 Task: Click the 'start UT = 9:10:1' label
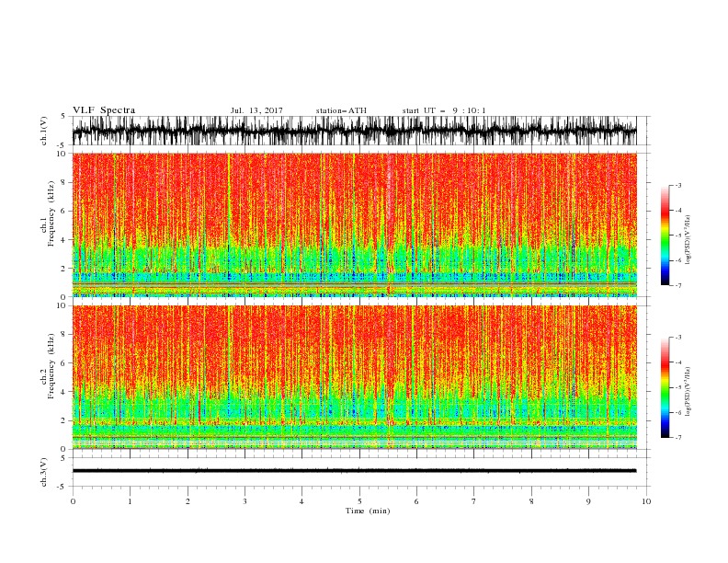point(444,110)
